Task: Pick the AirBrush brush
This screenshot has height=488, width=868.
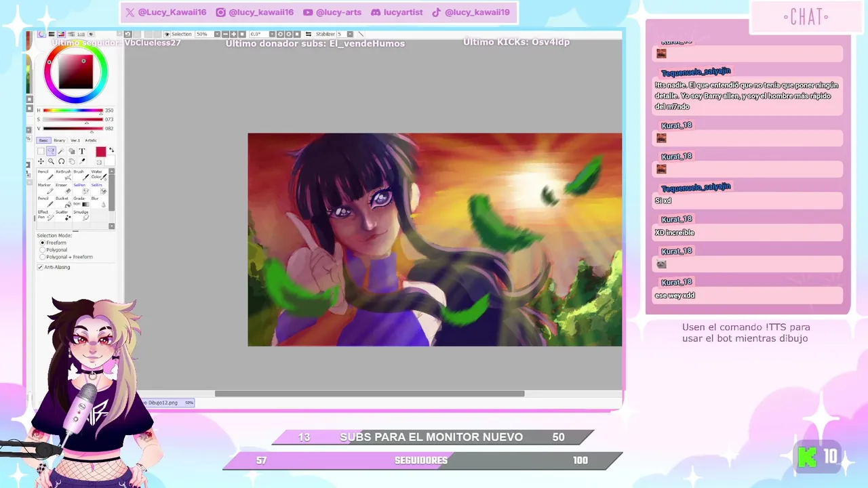Action: coord(64,175)
